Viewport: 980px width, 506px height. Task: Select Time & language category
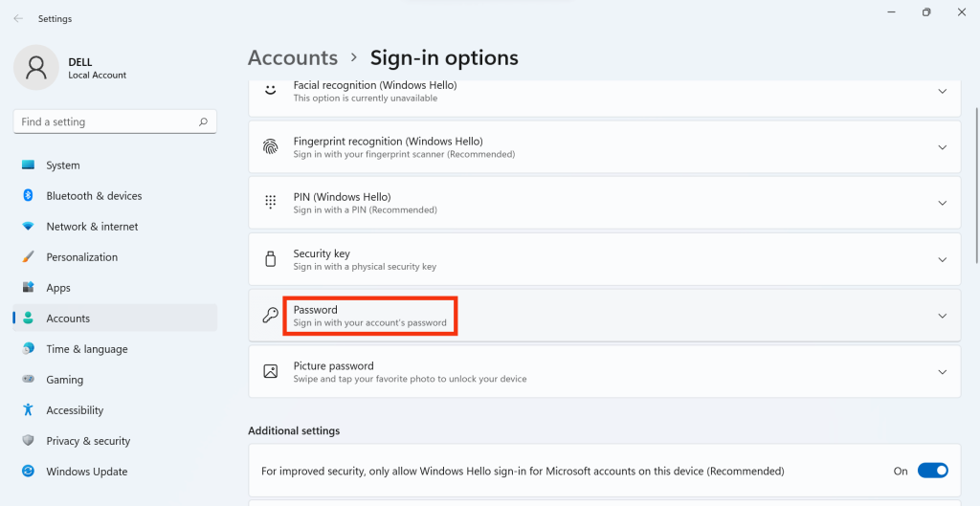115,348
